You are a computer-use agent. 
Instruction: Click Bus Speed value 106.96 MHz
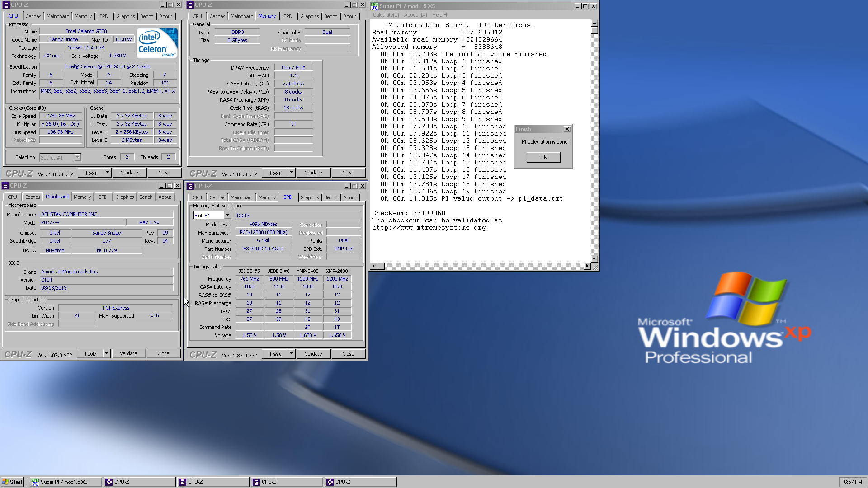pyautogui.click(x=61, y=132)
